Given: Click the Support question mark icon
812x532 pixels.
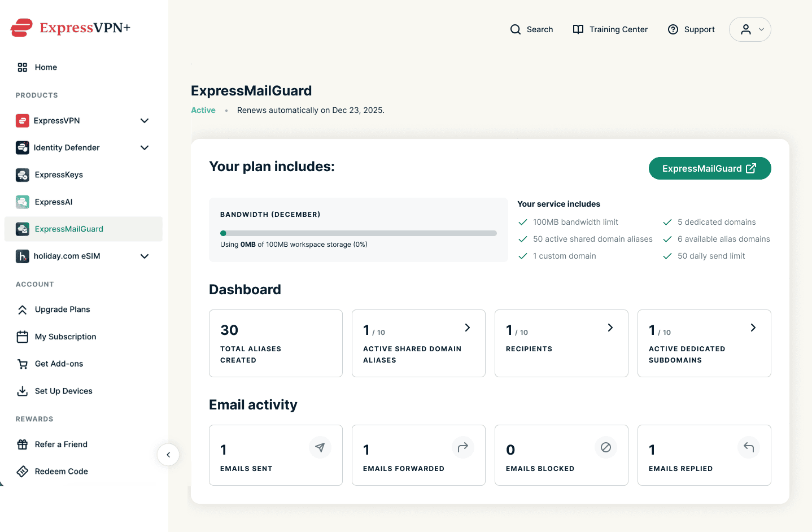Looking at the screenshot, I should pos(673,29).
